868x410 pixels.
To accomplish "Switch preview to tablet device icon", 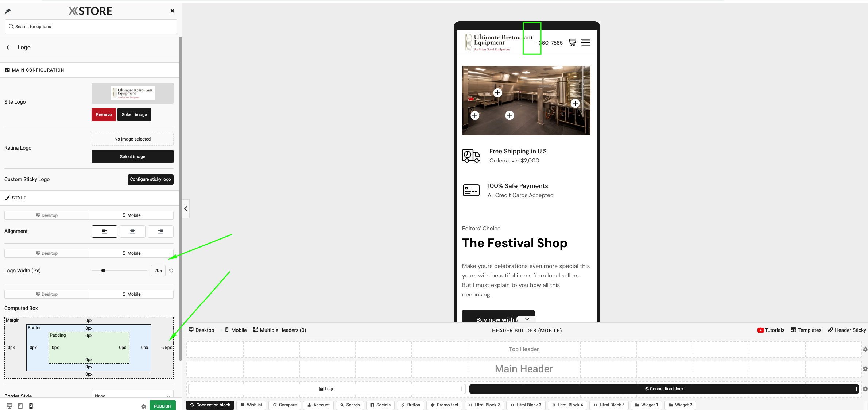I will click(20, 406).
